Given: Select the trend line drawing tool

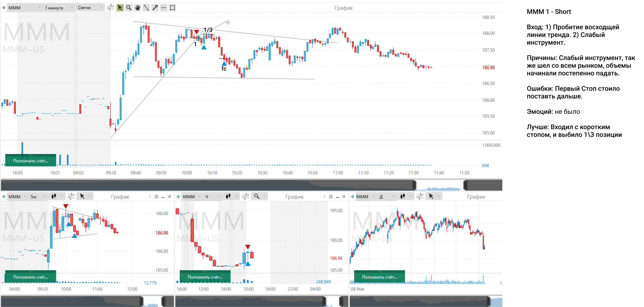Looking at the screenshot, I should [146, 8].
